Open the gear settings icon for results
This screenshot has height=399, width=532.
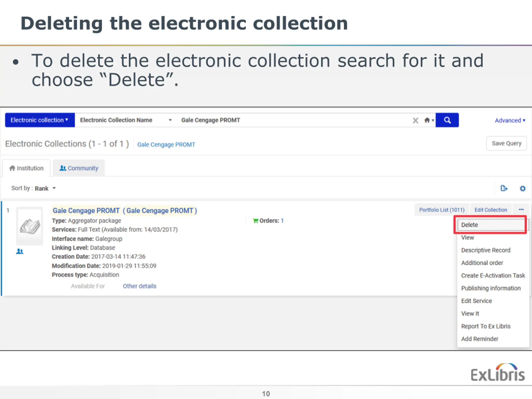tap(522, 188)
